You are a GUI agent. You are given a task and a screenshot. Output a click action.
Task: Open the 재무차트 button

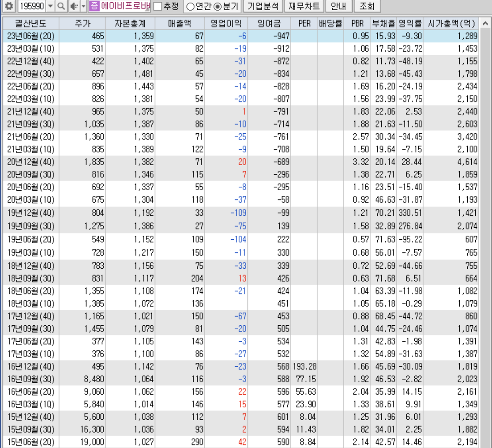click(304, 6)
